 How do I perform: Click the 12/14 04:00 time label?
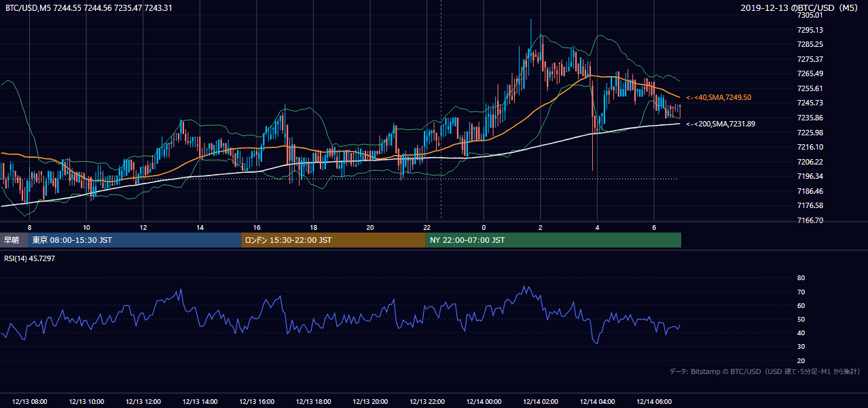(596, 402)
